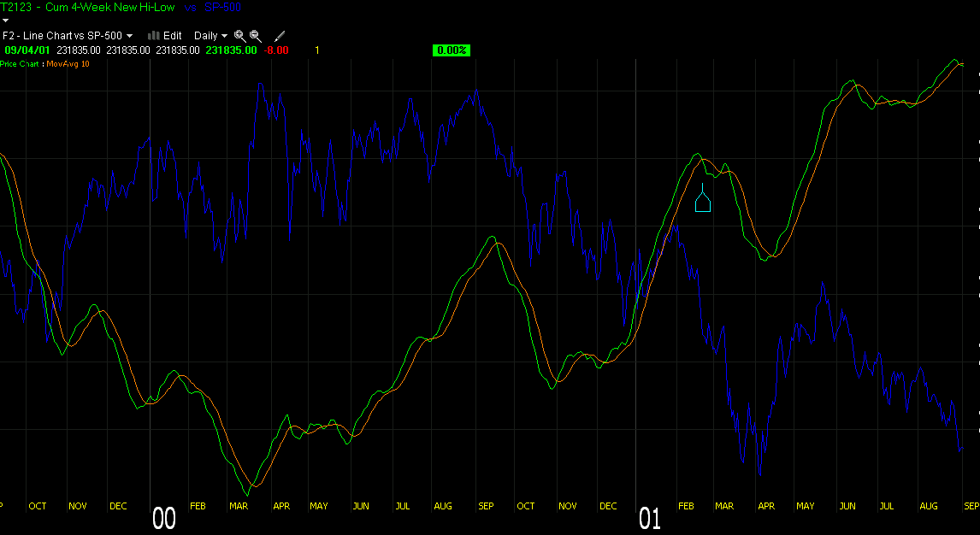Click the T2123 Cum 4-Week New Hi-Low title
Viewport: 980px width, 535px height.
[87, 8]
